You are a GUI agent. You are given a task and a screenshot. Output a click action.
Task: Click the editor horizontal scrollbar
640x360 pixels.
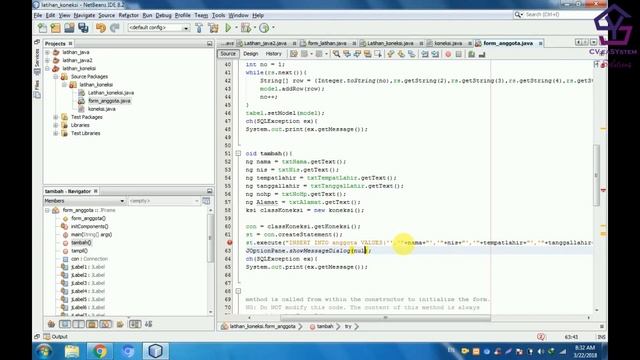(385, 318)
